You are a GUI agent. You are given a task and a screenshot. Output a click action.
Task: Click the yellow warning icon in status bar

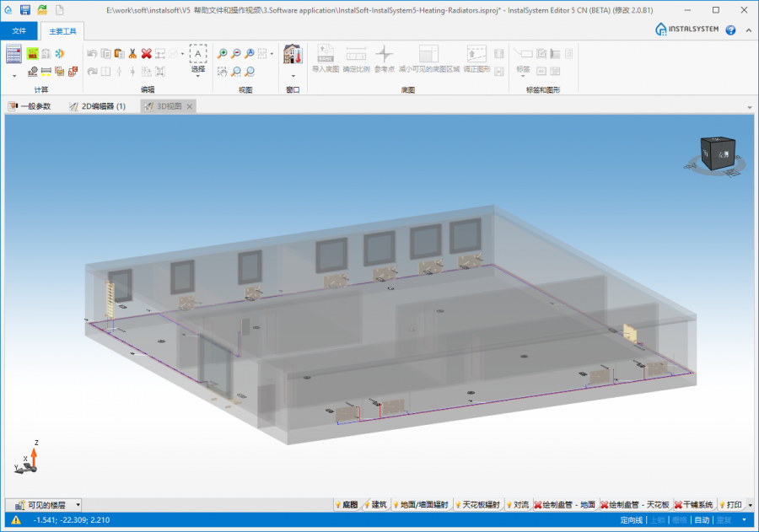[x=15, y=520]
